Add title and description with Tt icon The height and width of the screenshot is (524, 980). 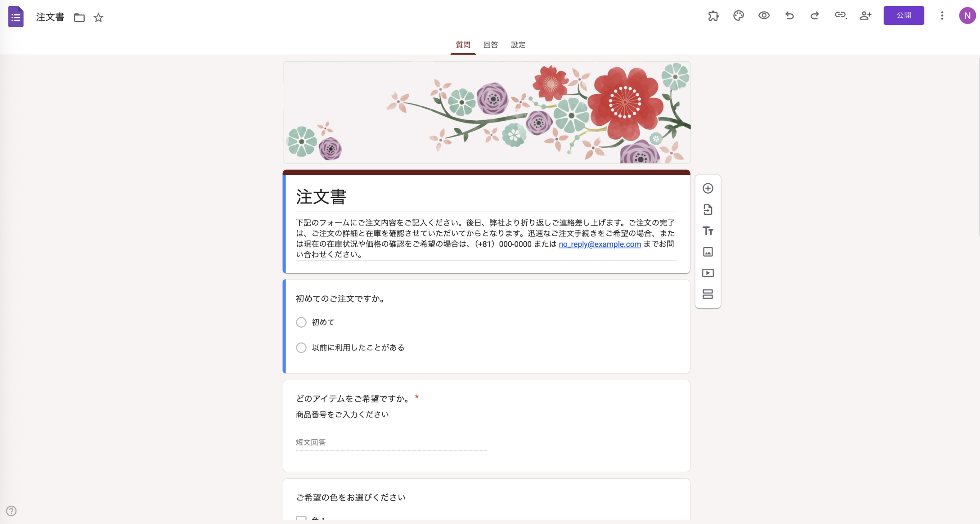click(x=708, y=230)
